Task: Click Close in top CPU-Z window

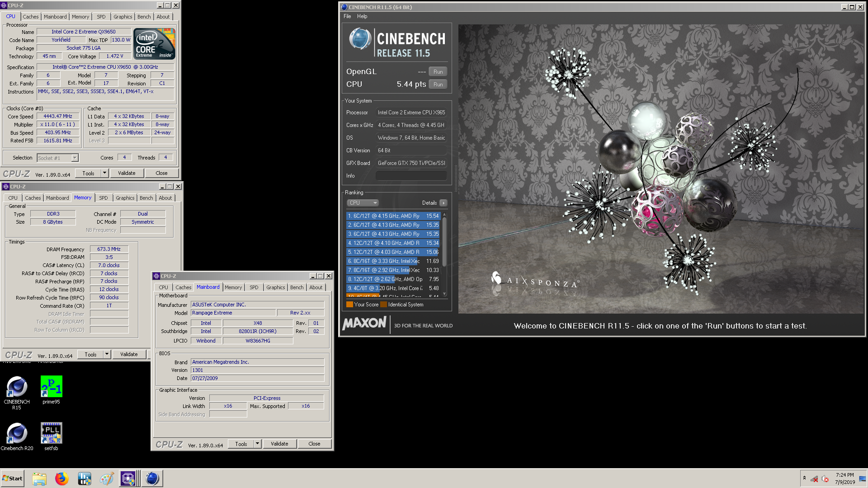Action: [x=161, y=173]
